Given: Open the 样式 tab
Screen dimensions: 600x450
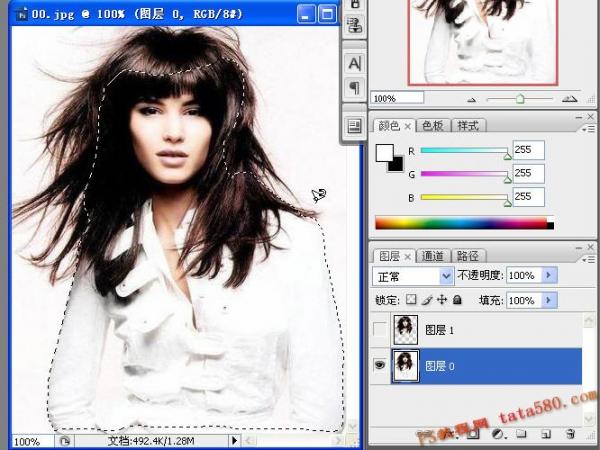Looking at the screenshot, I should (x=468, y=125).
